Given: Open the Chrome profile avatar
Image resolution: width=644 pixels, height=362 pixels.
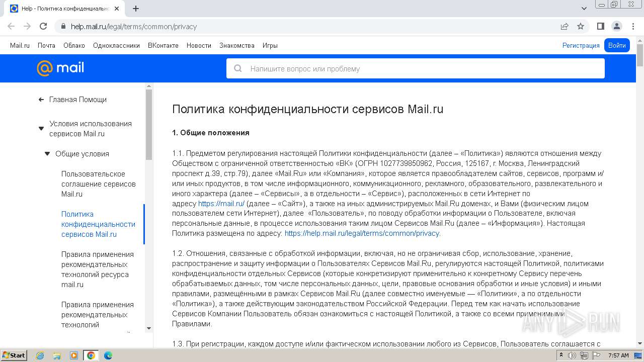Looking at the screenshot, I should [x=617, y=26].
